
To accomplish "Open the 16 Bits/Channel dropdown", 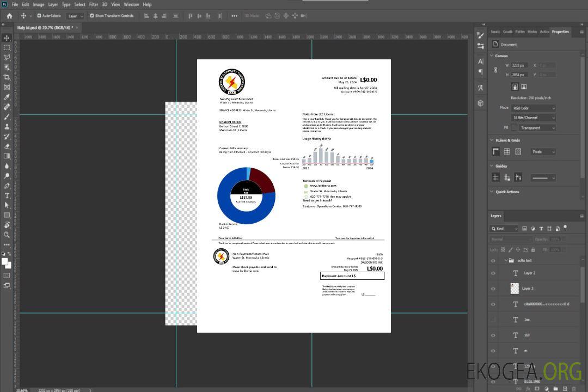I will [534, 118].
